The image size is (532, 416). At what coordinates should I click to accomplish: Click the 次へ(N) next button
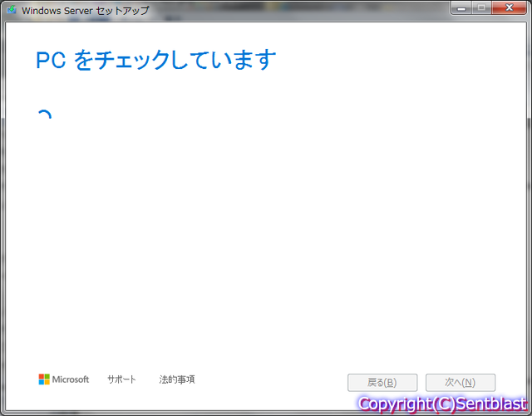[x=461, y=383]
